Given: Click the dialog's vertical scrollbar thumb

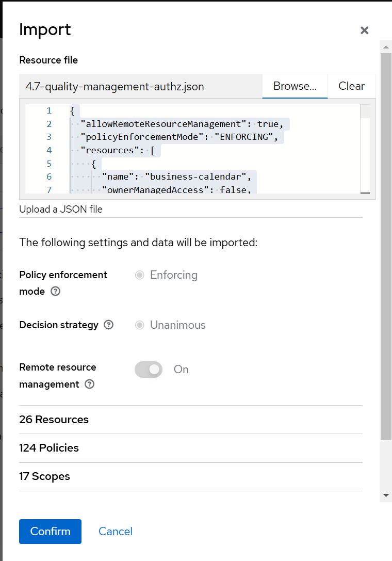Looking at the screenshot, I should pyautogui.click(x=386, y=243).
